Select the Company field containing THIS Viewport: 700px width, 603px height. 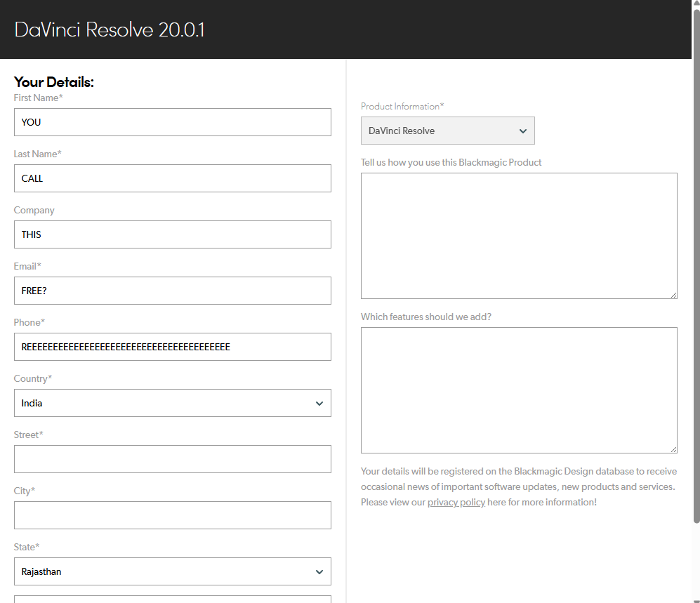click(172, 234)
